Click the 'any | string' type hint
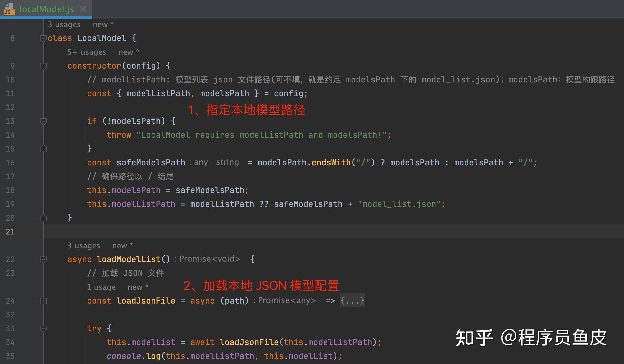 pyautogui.click(x=216, y=162)
